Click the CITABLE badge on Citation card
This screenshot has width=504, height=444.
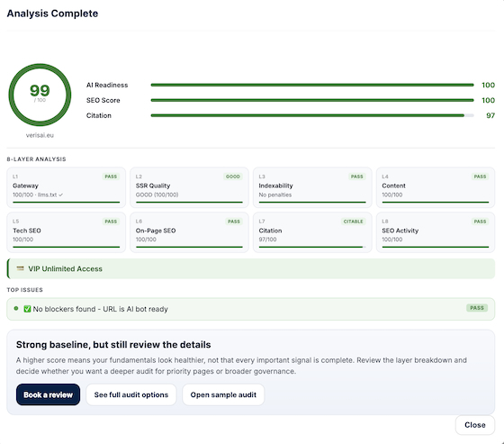click(x=353, y=222)
